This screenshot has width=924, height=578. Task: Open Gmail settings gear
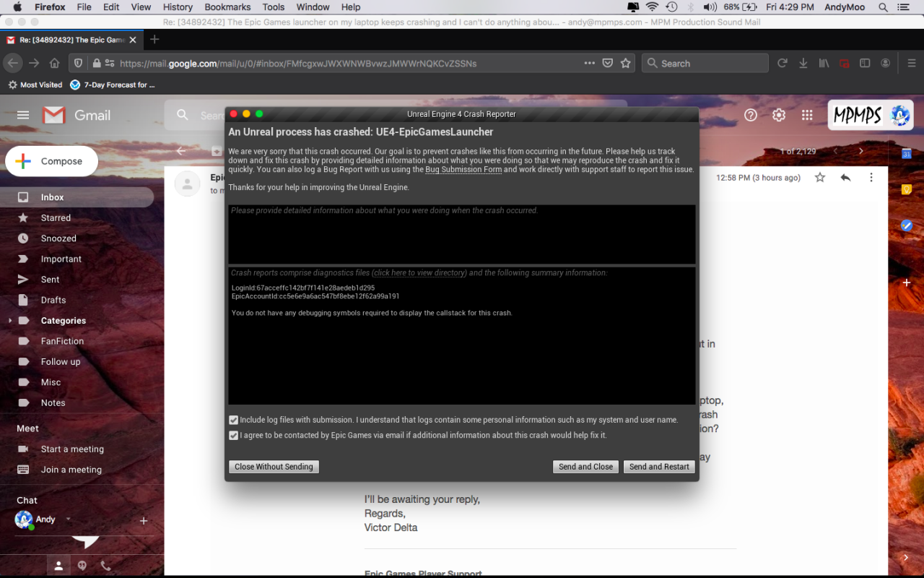(779, 115)
